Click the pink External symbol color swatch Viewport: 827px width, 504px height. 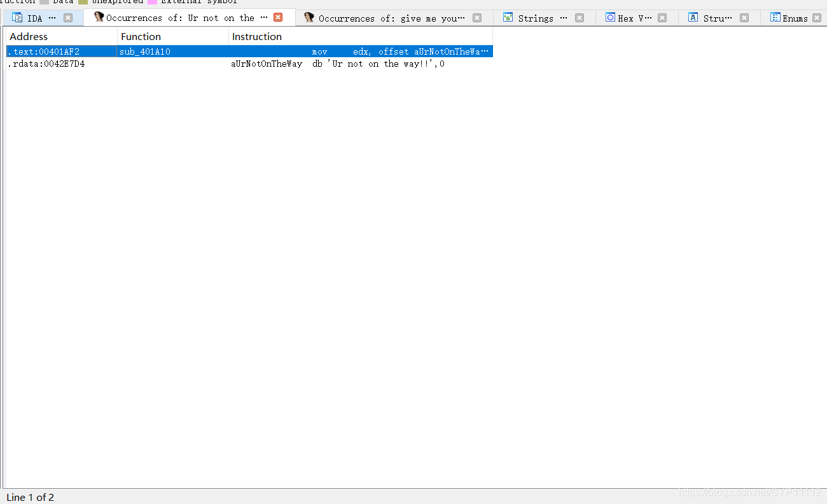(152, 2)
